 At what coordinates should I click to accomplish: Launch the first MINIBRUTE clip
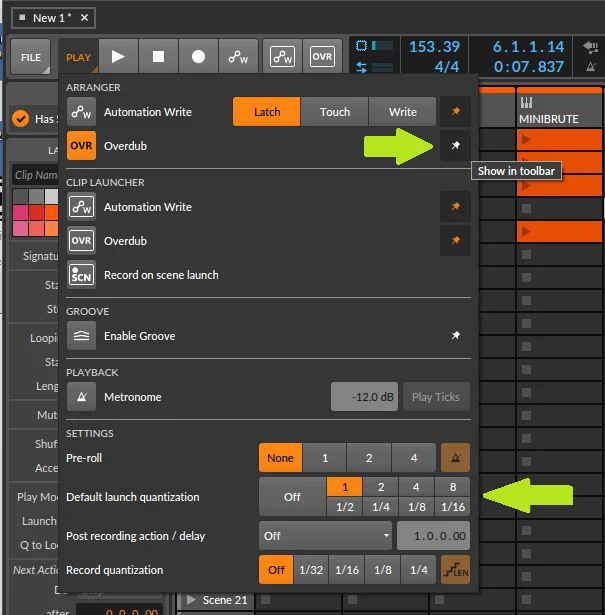pyautogui.click(x=526, y=139)
